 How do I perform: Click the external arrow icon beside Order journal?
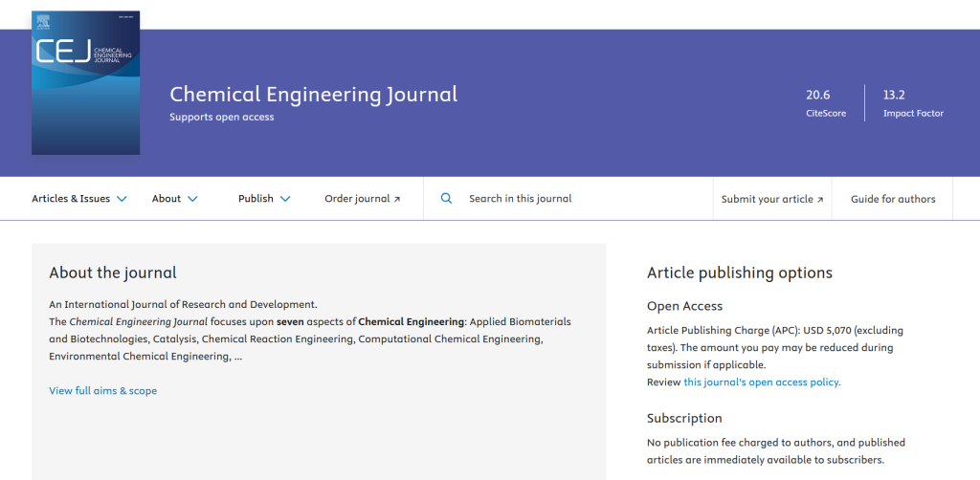397,199
